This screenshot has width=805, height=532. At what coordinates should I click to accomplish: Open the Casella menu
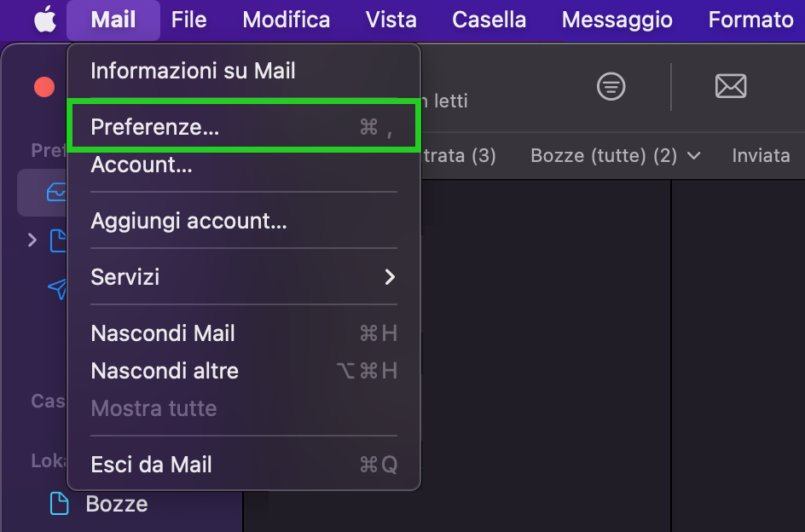click(489, 20)
